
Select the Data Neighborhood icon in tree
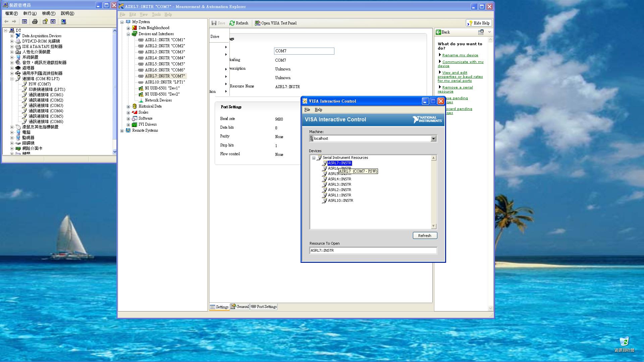135,28
